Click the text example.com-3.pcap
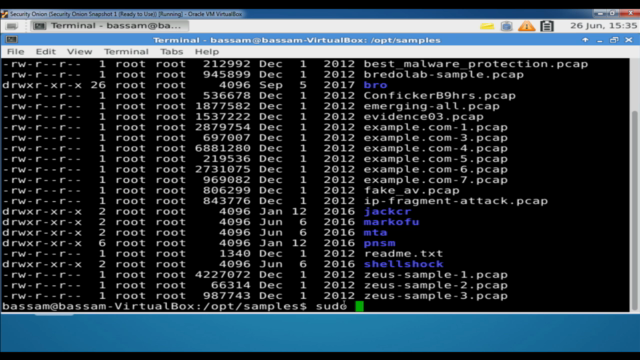This screenshot has width=640, height=360. click(436, 138)
